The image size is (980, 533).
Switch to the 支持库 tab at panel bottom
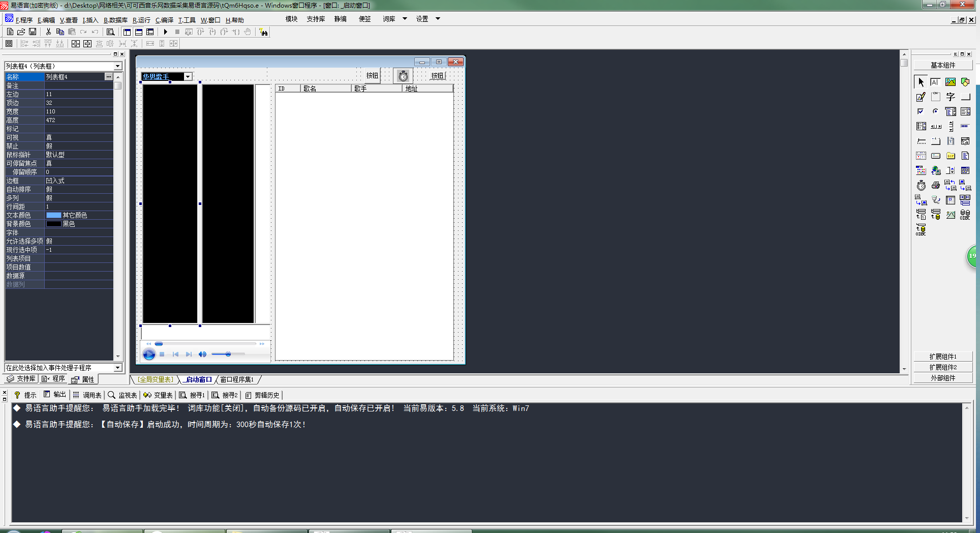click(21, 379)
